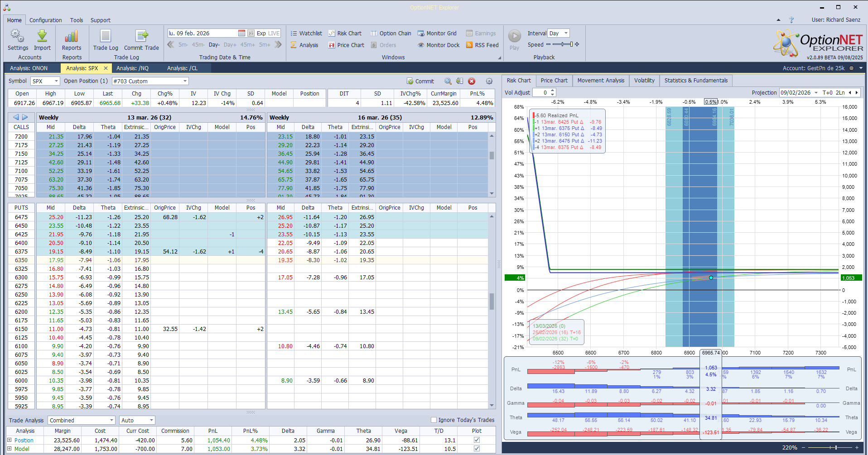This screenshot has width=868, height=455.
Task: Open the Watchlist window
Action: click(306, 33)
